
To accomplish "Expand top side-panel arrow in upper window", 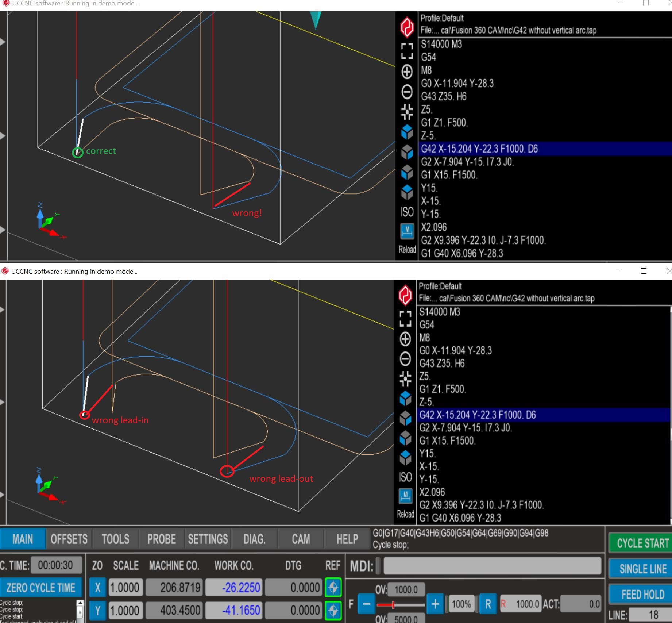I will point(3,42).
